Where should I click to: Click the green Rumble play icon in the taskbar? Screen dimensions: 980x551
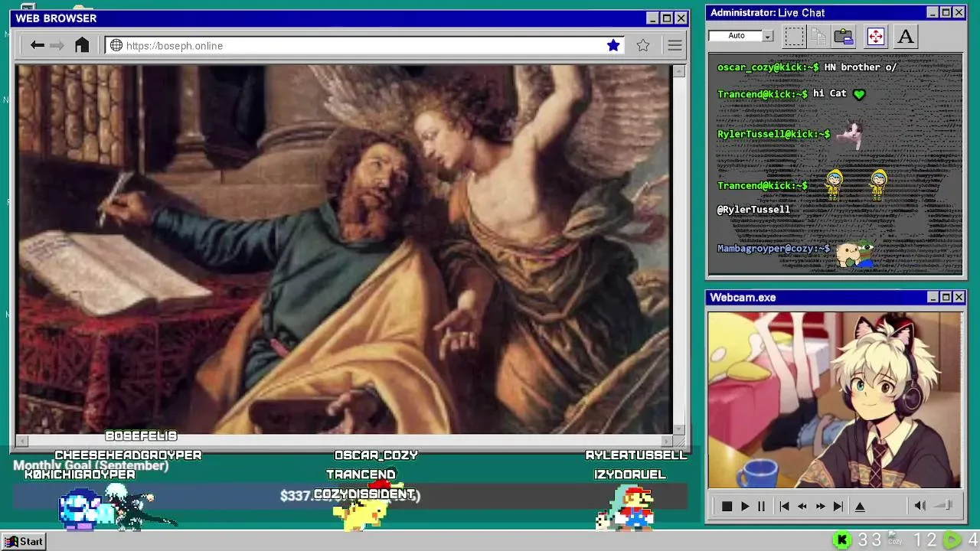(x=952, y=540)
